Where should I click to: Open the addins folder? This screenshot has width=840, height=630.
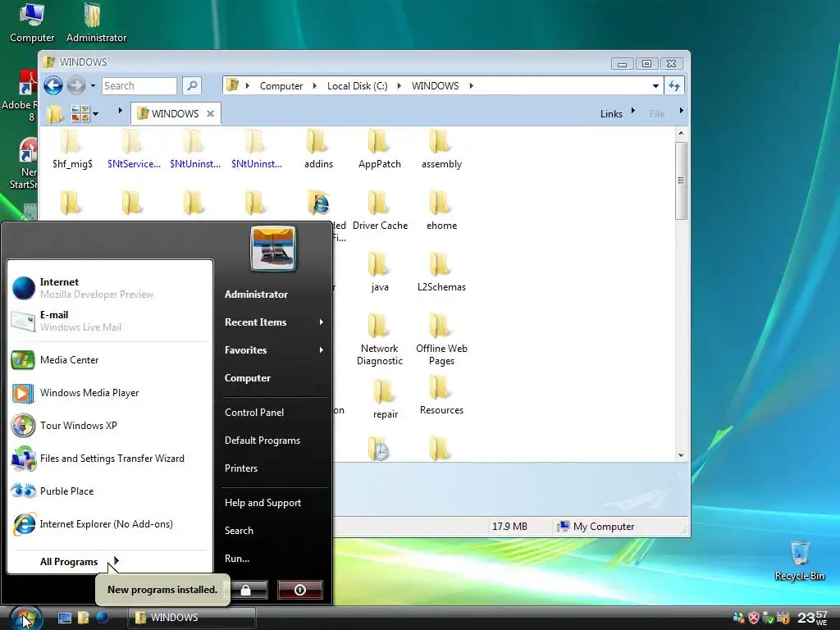(x=318, y=149)
